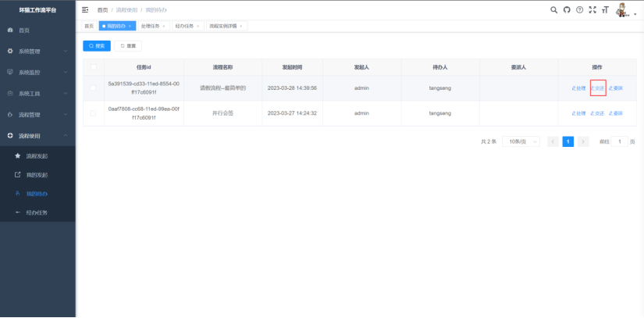Click the help question-mark icon
The image size is (644, 318).
click(579, 9)
